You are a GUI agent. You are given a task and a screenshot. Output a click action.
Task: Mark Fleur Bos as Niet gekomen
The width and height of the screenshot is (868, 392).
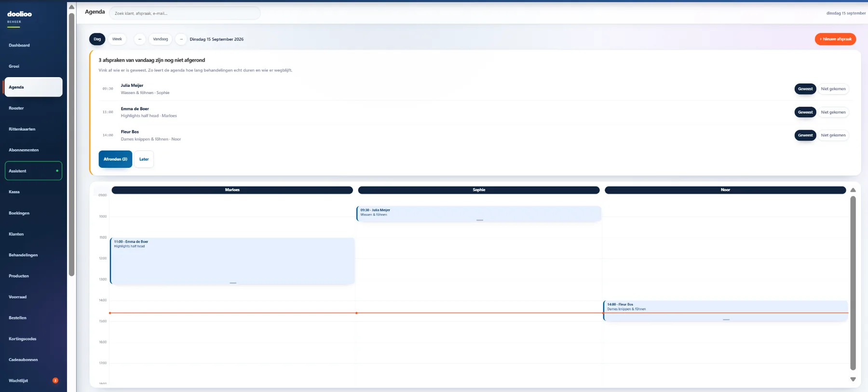click(x=833, y=135)
